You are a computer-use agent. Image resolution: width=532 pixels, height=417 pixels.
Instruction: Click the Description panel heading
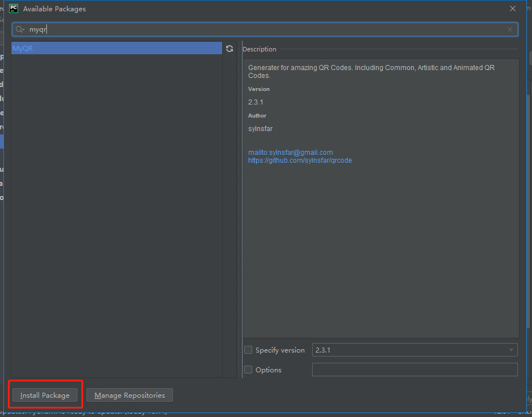[x=259, y=49]
